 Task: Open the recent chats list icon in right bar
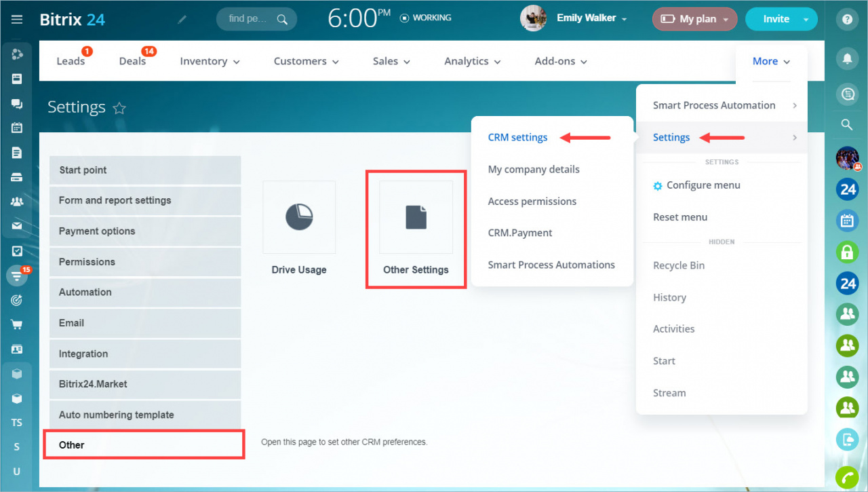click(847, 94)
